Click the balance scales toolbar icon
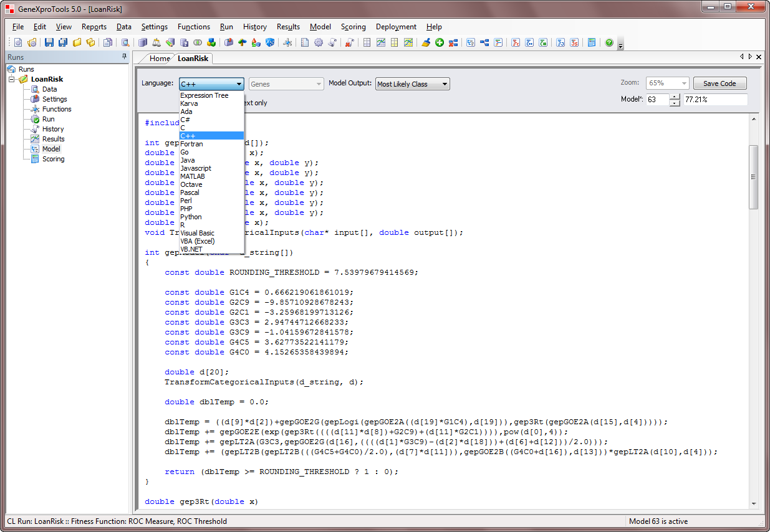Screen dimensions: 770x532 click(x=156, y=43)
